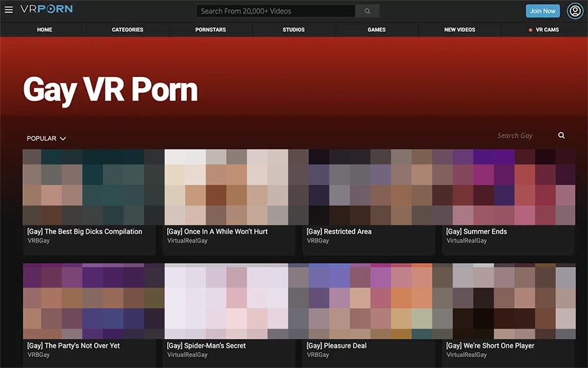Click VRBGay under The Party's Not Over Yet
Viewport: 588px width, 368px height.
(39, 355)
